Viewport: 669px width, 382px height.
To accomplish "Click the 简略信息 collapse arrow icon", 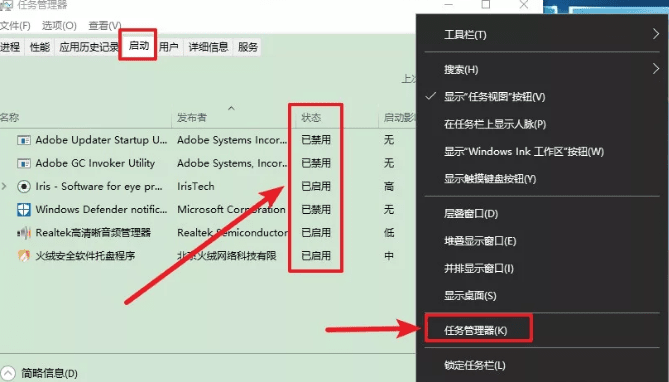I will tap(8, 373).
